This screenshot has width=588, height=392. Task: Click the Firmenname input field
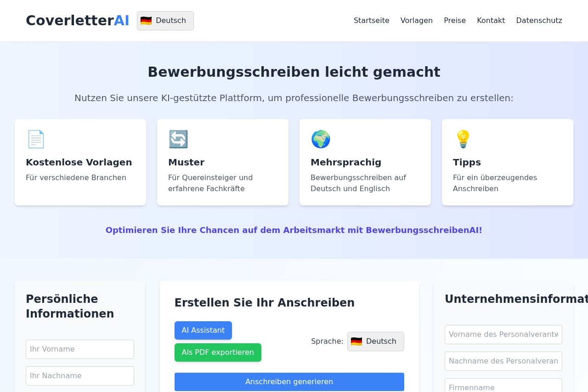point(503,387)
